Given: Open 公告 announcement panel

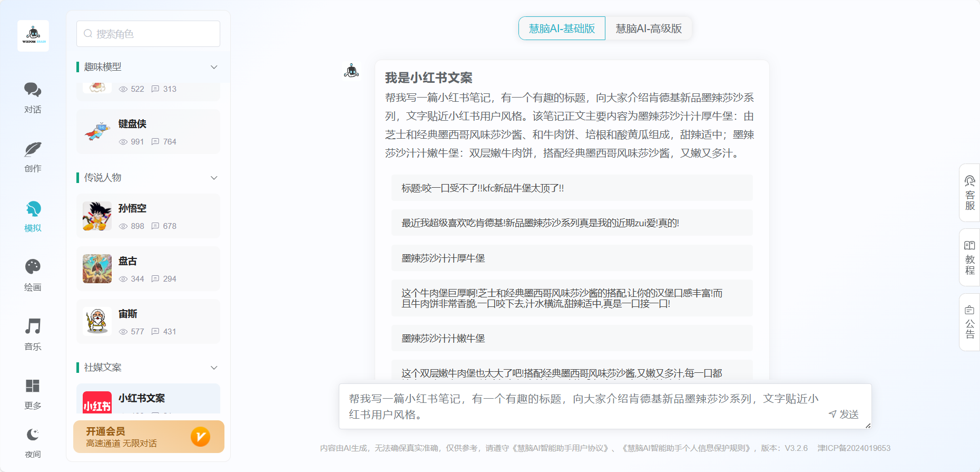Looking at the screenshot, I should [x=969, y=322].
